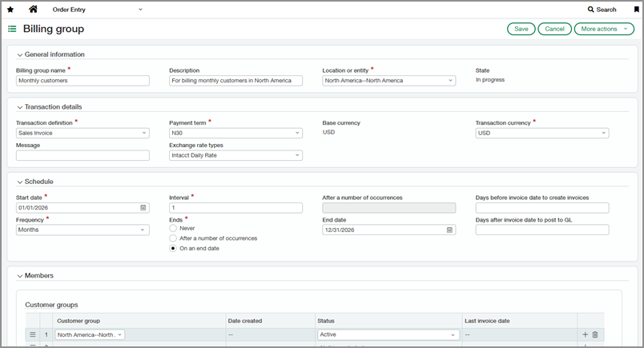
Task: Select the Never ends radio option
Action: 173,228
